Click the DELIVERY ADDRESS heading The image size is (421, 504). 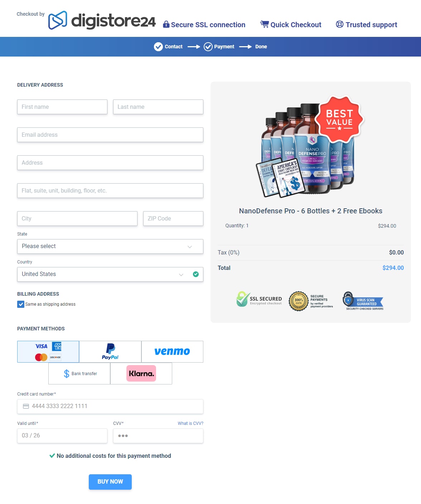point(40,85)
